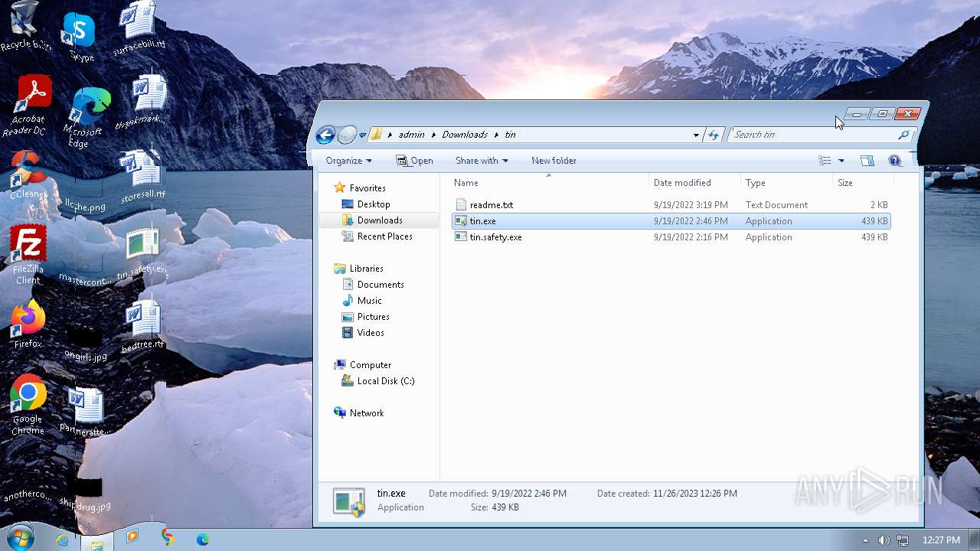980x551 pixels.
Task: Click the Back navigation arrow in Explorer
Action: click(x=325, y=135)
